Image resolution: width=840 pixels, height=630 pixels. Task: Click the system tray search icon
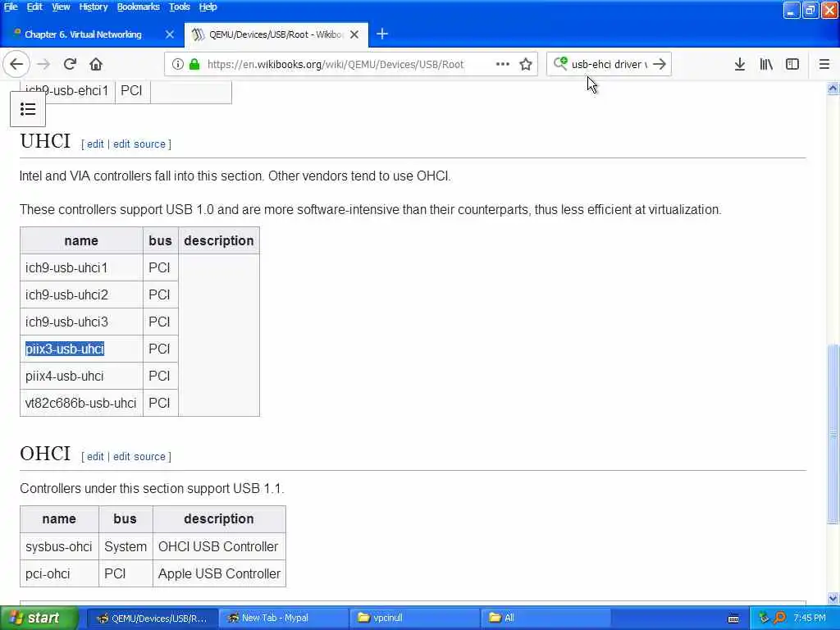(779, 618)
